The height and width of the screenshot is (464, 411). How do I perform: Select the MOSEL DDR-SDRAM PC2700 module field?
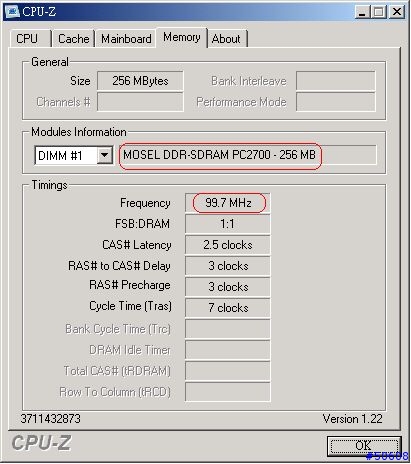click(x=248, y=155)
